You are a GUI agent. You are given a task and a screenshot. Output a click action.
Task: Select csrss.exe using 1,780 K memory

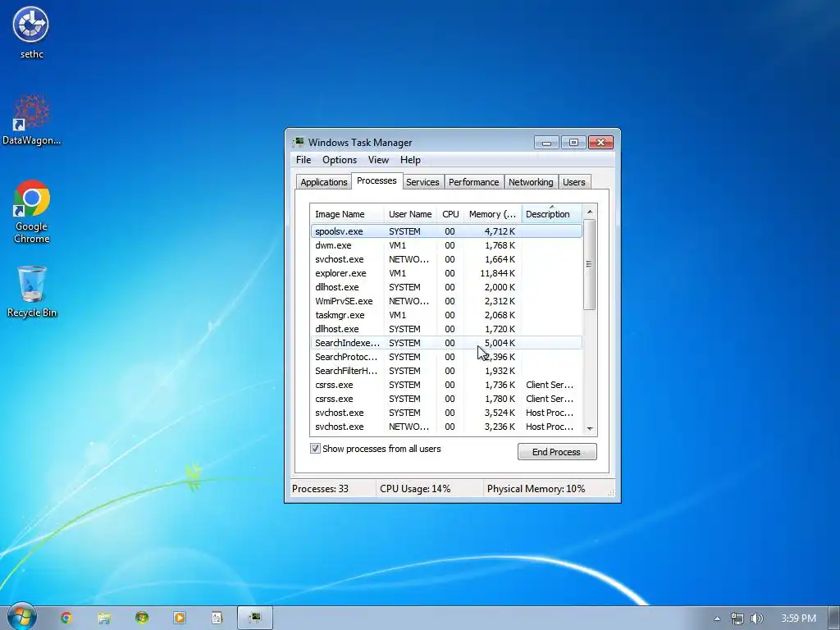tap(446, 399)
